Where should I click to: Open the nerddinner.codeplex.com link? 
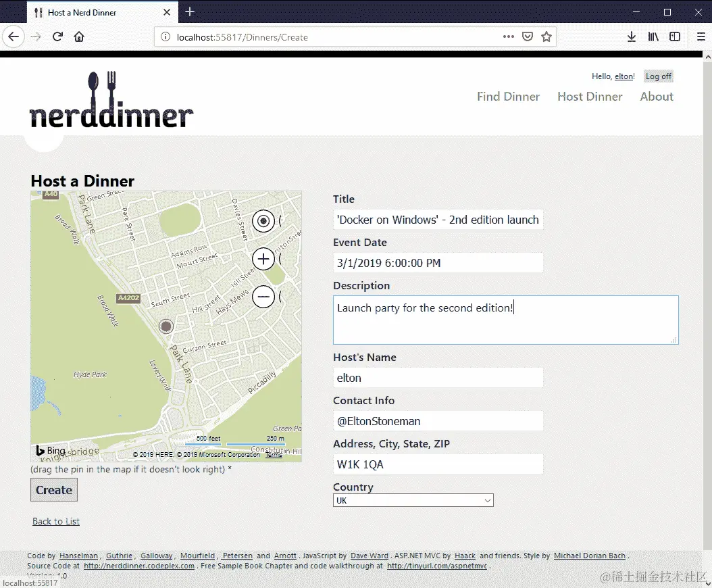tap(139, 566)
